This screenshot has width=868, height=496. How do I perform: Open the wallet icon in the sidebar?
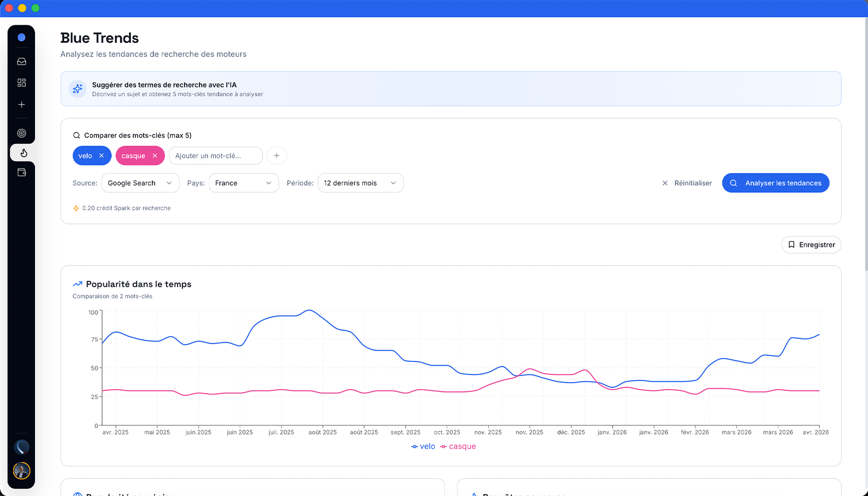click(x=21, y=172)
